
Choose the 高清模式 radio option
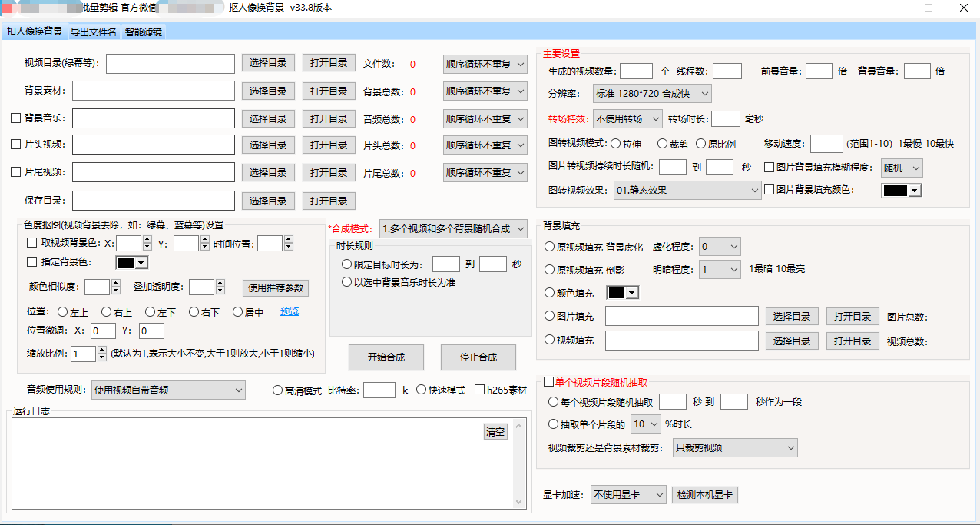(277, 390)
